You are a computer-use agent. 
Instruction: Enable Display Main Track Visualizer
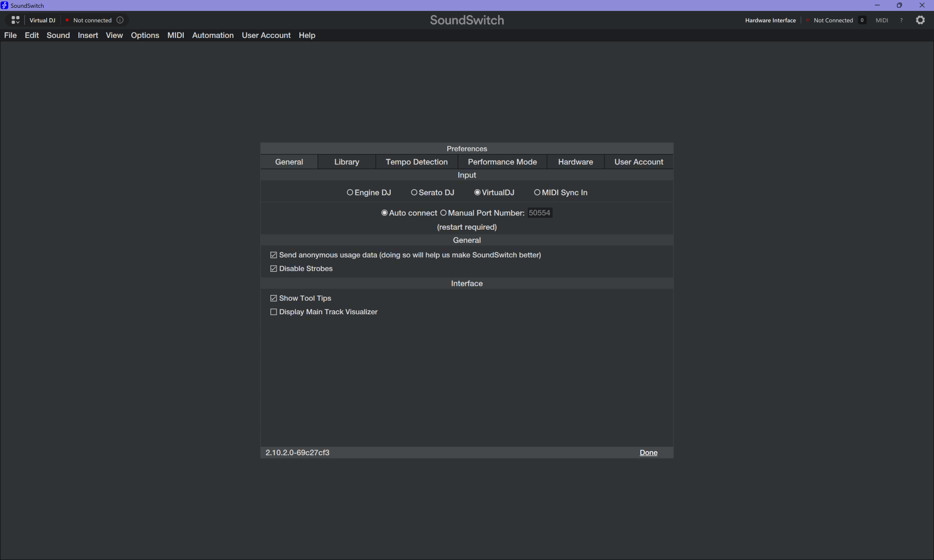coord(273,312)
